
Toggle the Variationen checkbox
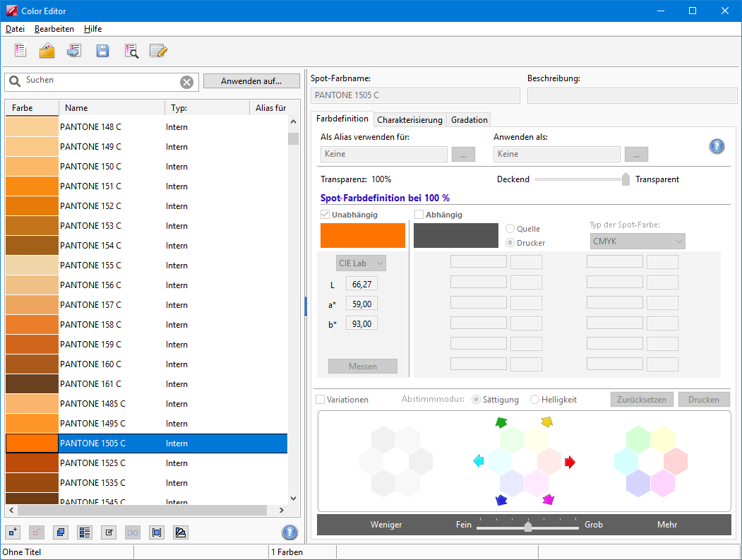(x=321, y=400)
